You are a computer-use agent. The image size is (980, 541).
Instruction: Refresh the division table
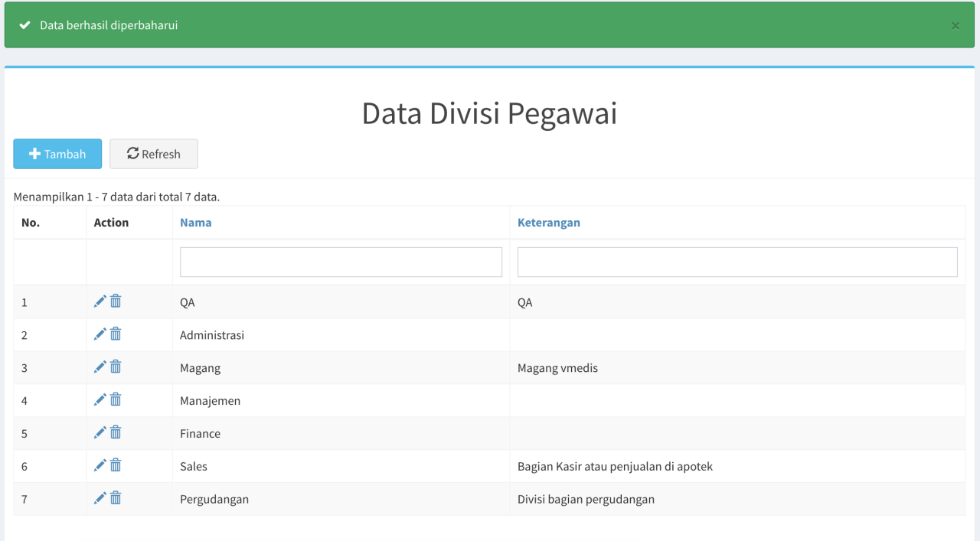(154, 154)
